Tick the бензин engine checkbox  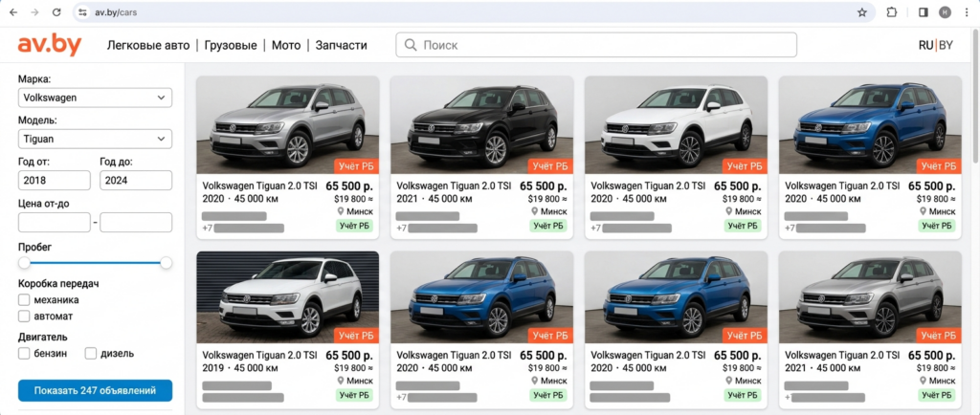[24, 353]
